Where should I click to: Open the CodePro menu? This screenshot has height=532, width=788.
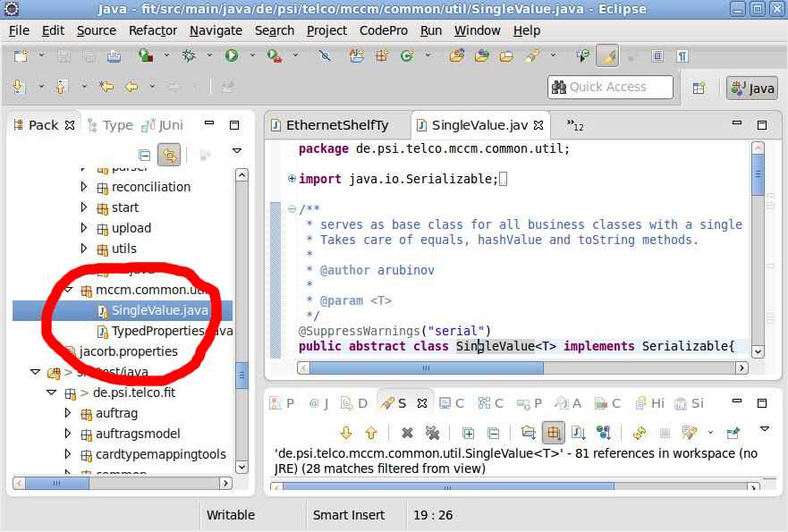384,30
